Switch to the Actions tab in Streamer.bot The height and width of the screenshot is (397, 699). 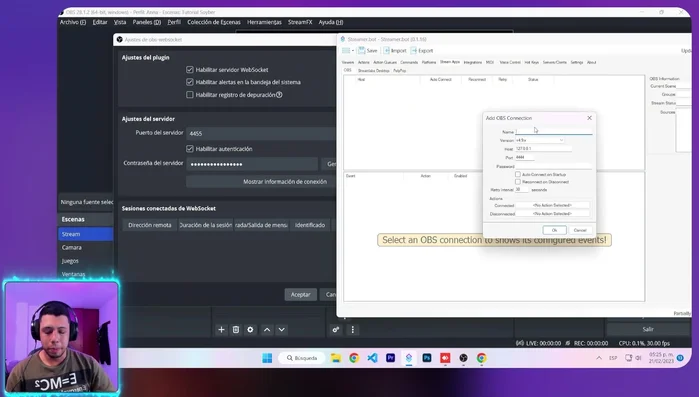click(x=364, y=62)
